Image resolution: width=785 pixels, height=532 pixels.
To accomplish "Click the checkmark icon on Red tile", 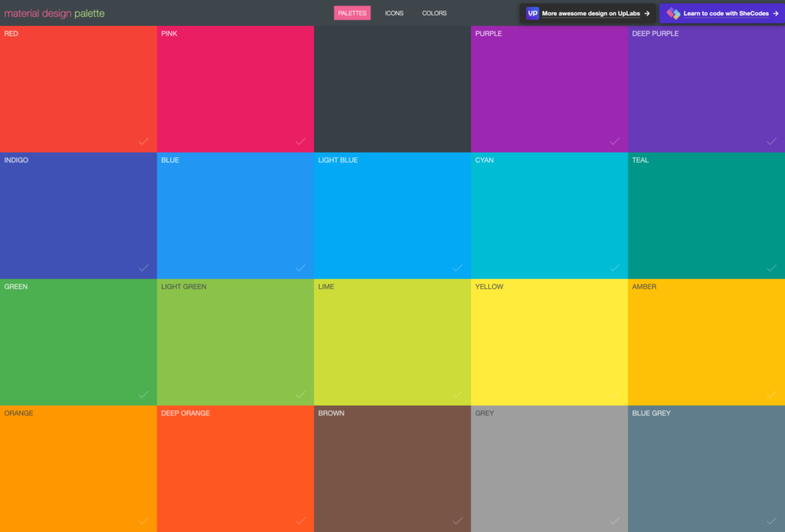I will 143,141.
